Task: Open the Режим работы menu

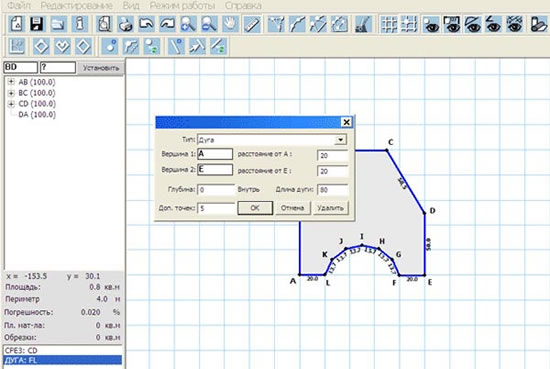Action: tap(182, 6)
